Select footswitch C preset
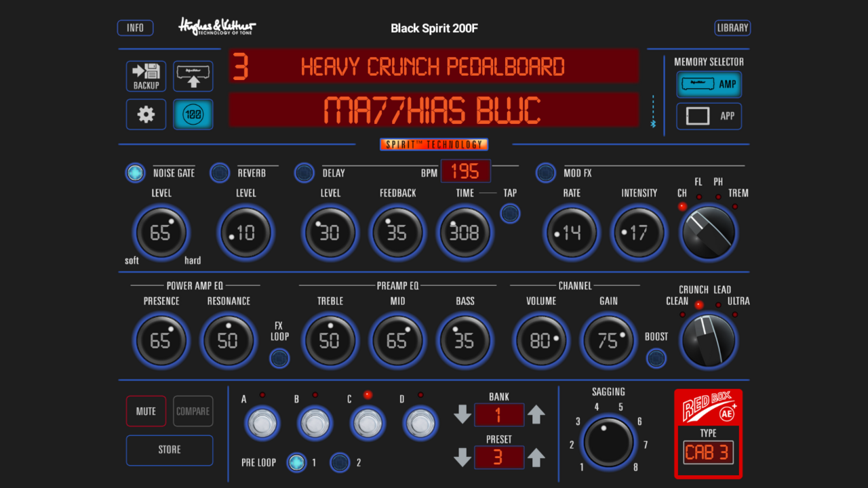The image size is (868, 488). point(368,424)
